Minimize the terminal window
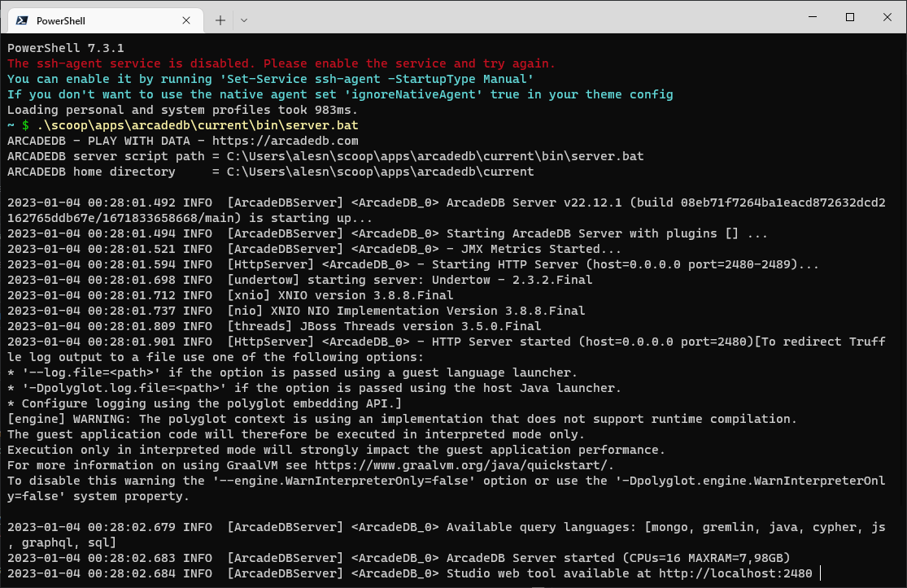Viewport: 907px width, 588px height. [x=813, y=17]
